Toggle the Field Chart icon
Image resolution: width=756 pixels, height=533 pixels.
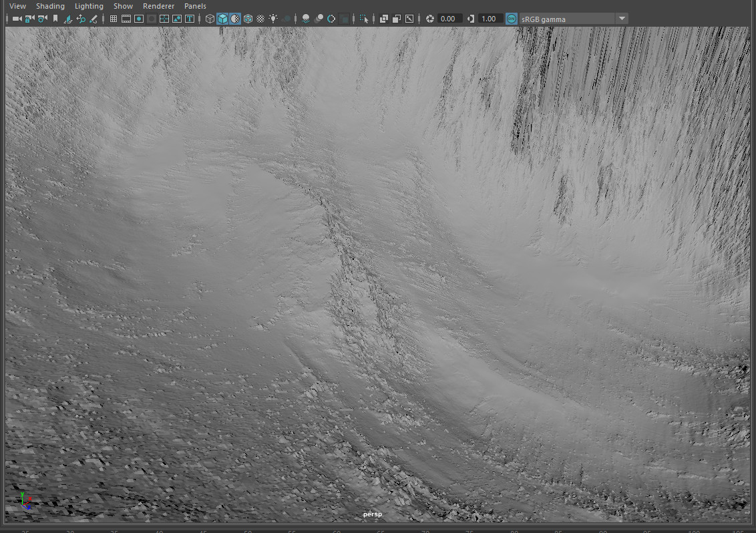(164, 19)
